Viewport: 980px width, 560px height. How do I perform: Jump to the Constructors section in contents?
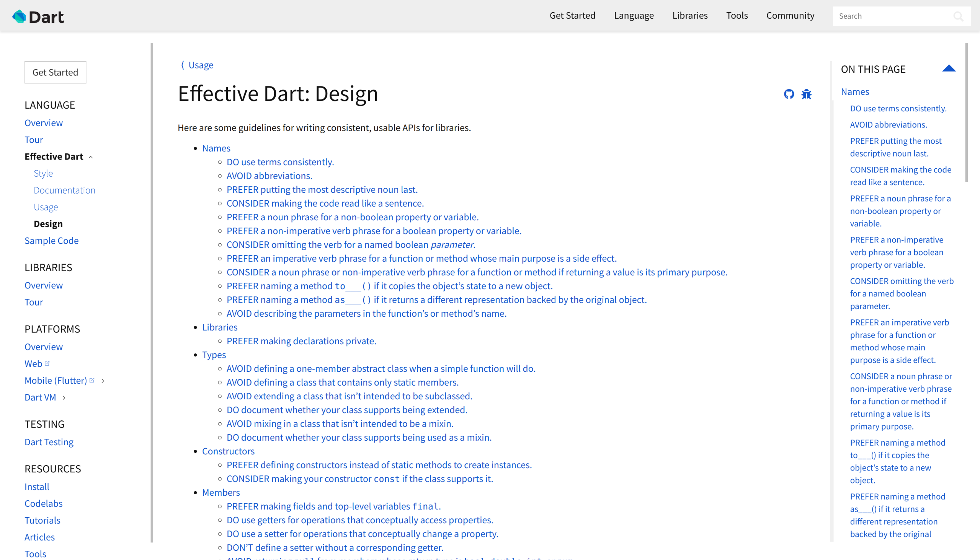(x=228, y=451)
